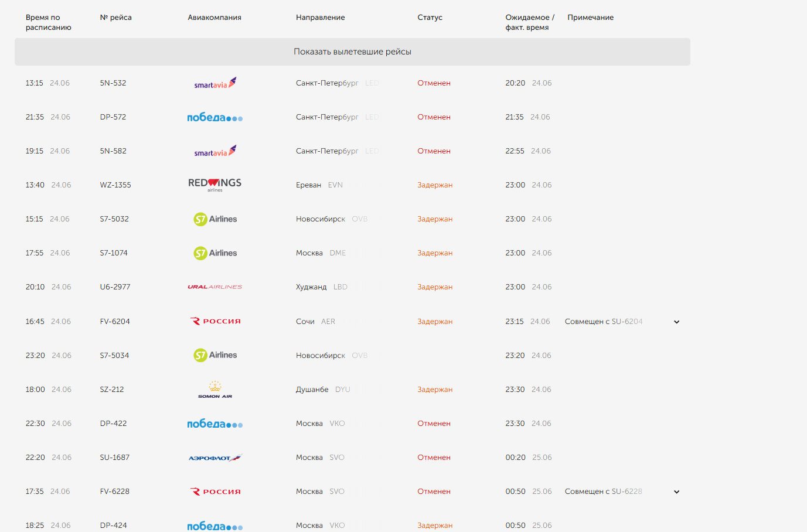Click the status 'Задержан' for S7-1074

435,253
